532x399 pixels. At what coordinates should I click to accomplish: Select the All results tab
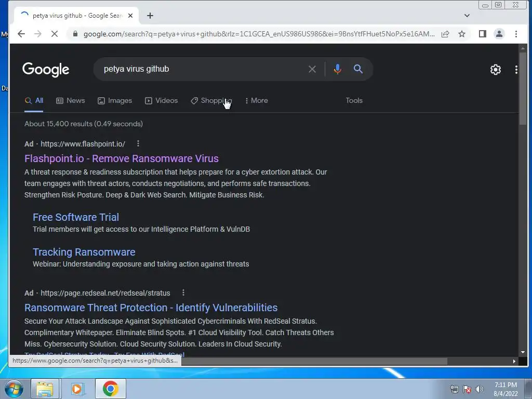click(x=34, y=101)
